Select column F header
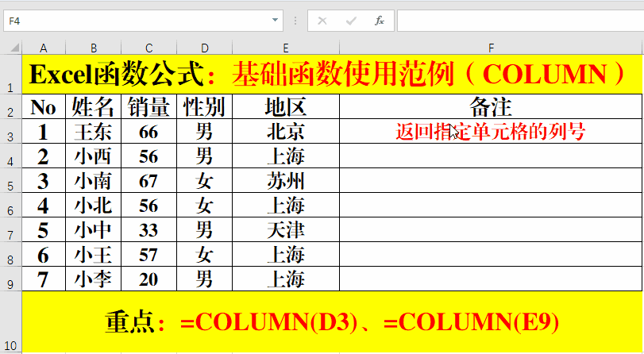 coord(491,48)
